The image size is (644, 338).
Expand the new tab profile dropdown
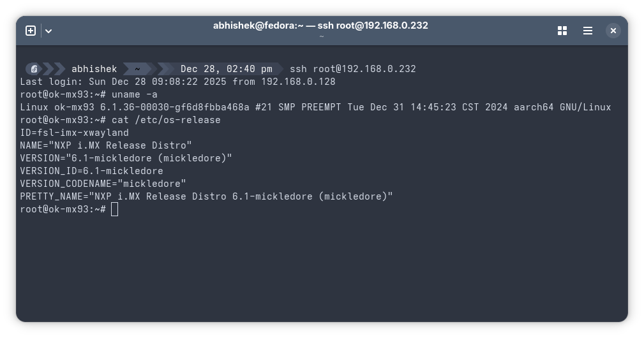point(49,31)
